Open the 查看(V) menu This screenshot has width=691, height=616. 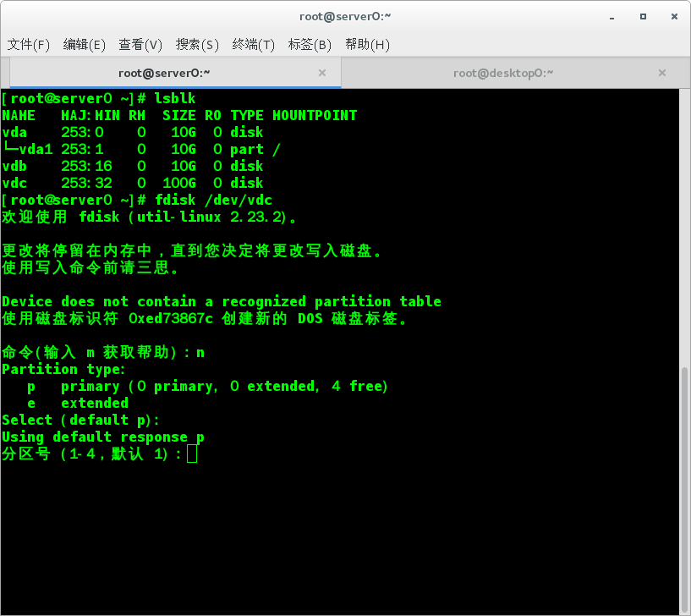[x=140, y=45]
